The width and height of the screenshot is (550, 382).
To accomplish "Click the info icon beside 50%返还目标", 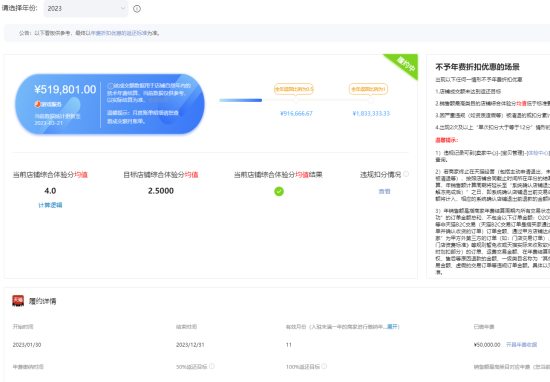I will [x=212, y=366].
